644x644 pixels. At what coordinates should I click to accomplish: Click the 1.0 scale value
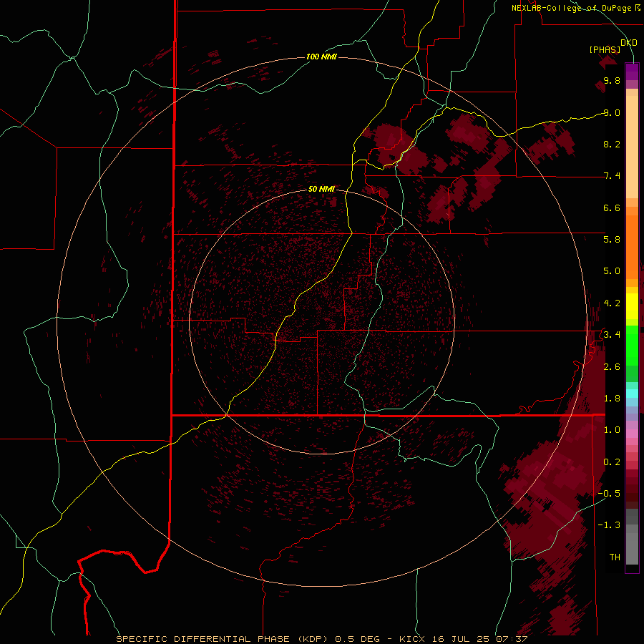point(612,430)
